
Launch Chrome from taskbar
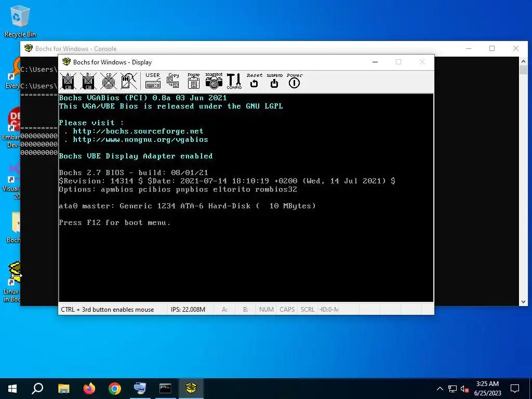pyautogui.click(x=115, y=389)
